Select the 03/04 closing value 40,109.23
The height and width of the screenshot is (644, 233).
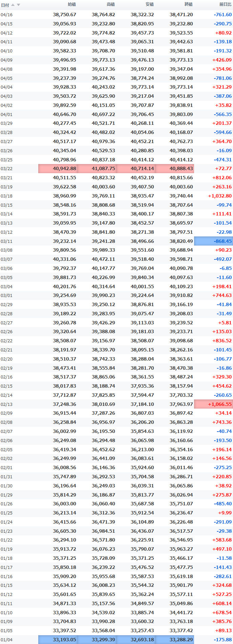point(181,286)
